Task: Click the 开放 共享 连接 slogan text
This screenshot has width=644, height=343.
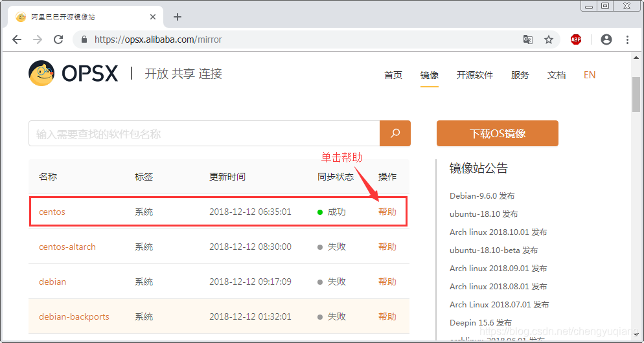Action: pyautogui.click(x=183, y=73)
